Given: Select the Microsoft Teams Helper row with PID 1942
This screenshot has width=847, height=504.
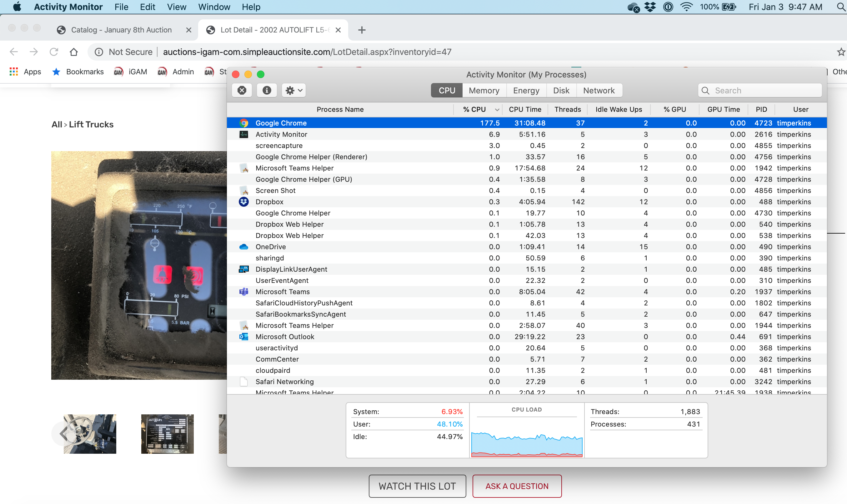Looking at the screenshot, I should (x=527, y=168).
